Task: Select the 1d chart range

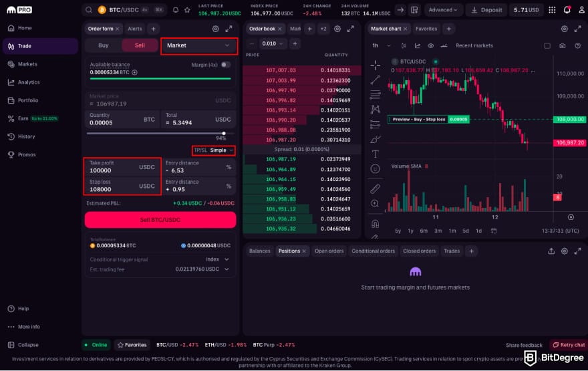Action: point(478,231)
